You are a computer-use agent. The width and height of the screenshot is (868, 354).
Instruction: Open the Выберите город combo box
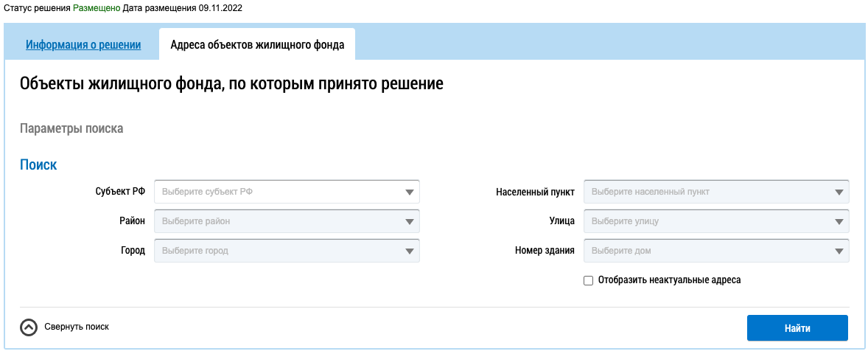click(280, 251)
